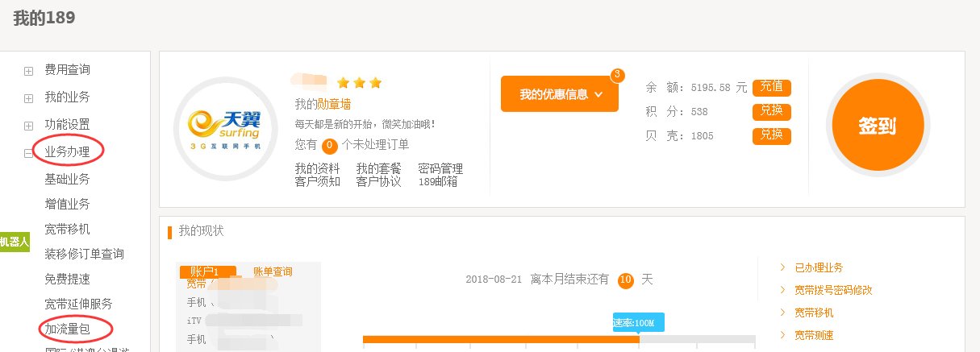The height and width of the screenshot is (352, 980).
Task: Click the 2018-08-21 date text
Action: (494, 280)
